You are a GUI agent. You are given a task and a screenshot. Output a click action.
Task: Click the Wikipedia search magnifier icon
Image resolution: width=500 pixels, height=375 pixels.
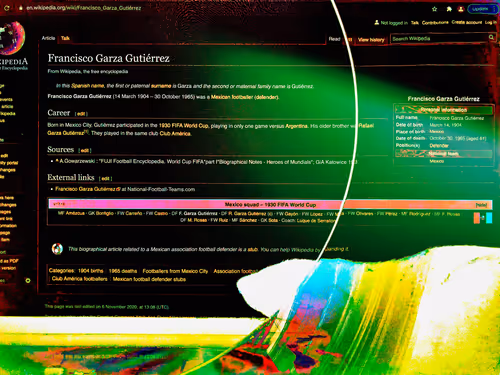491,37
